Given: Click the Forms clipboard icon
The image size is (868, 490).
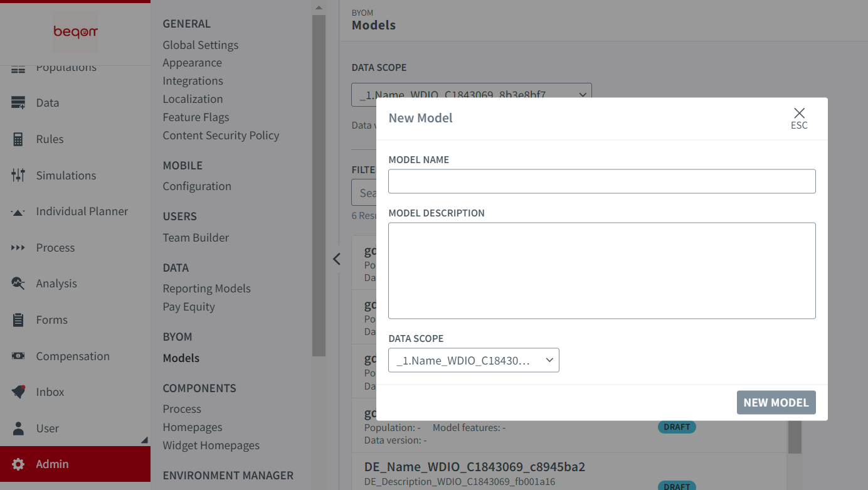Looking at the screenshot, I should pos(18,320).
